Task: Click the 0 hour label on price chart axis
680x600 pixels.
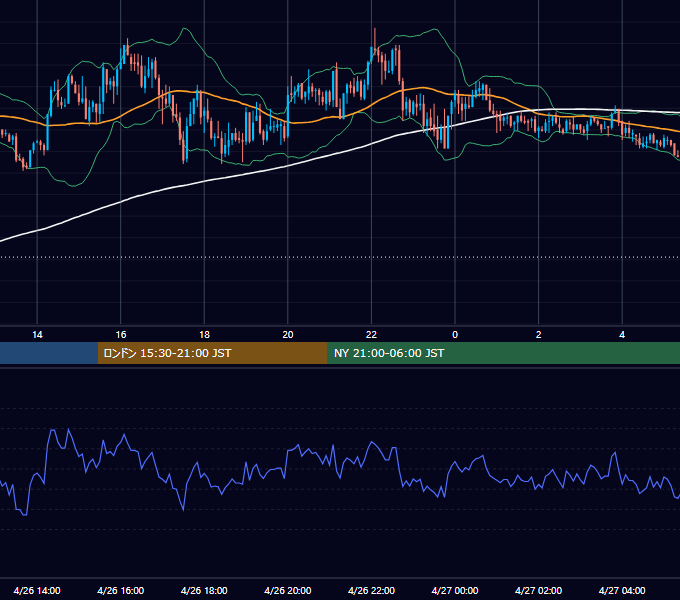Action: [x=455, y=335]
